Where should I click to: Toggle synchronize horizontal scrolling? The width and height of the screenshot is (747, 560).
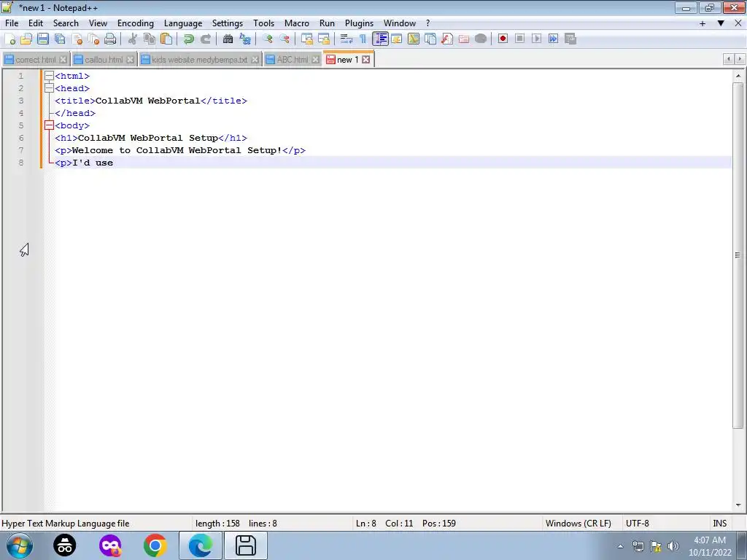tap(324, 39)
